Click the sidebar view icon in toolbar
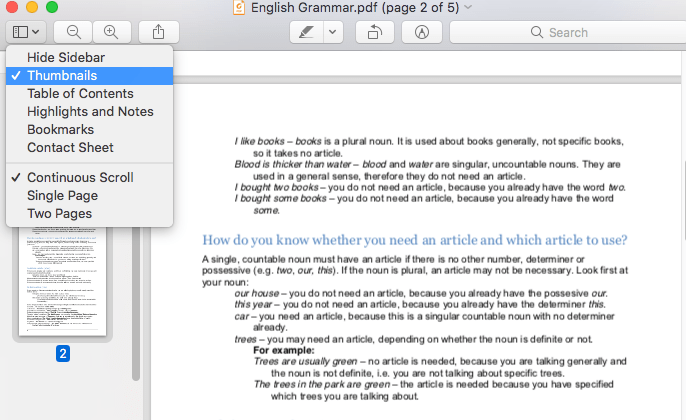Screen dimensions: 686x420 pyautogui.click(x=25, y=32)
